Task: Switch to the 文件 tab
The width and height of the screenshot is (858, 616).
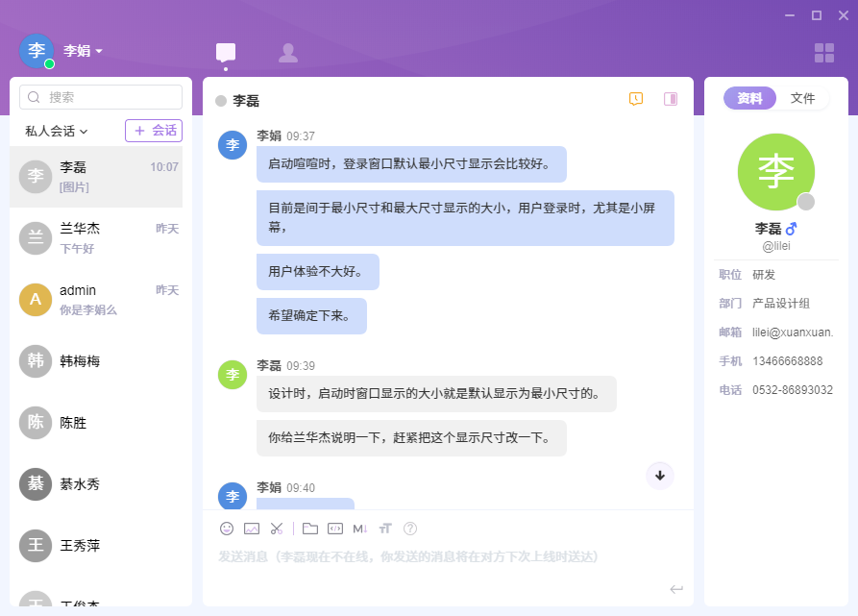Action: pyautogui.click(x=802, y=98)
